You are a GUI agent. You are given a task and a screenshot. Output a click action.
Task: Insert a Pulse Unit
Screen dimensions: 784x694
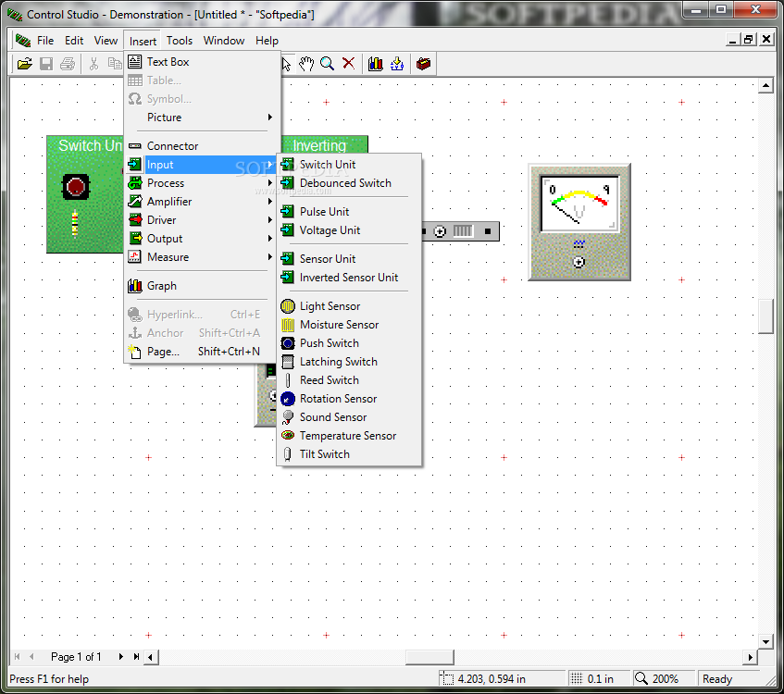coord(349,212)
